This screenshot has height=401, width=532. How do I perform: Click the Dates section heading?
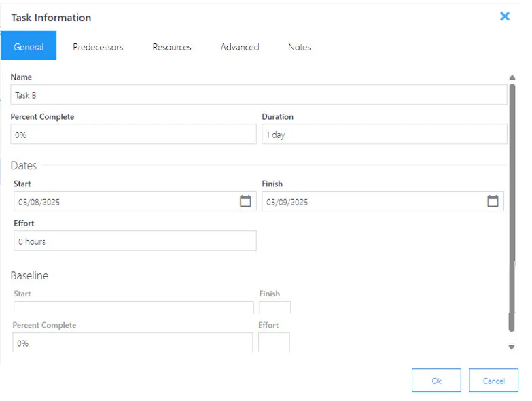coord(23,165)
